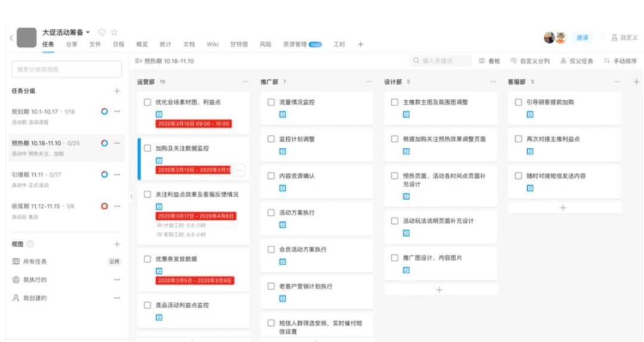
Task: Expand the 大促活动筹备 project title dropdown
Action: (x=88, y=32)
